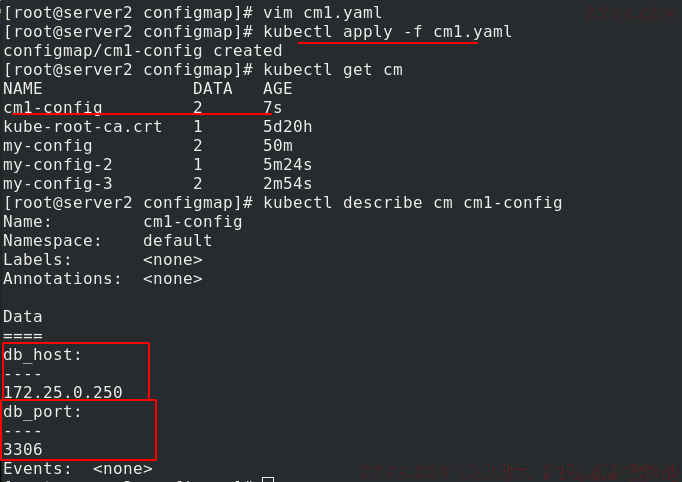Select the db_host key text
Viewport: 682px width, 482px height.
click(x=42, y=355)
